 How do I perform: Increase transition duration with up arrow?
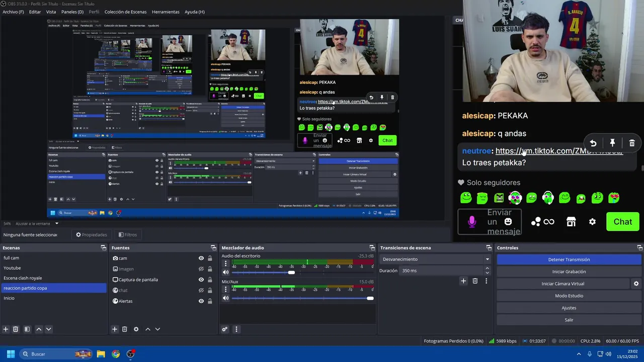pos(487,268)
